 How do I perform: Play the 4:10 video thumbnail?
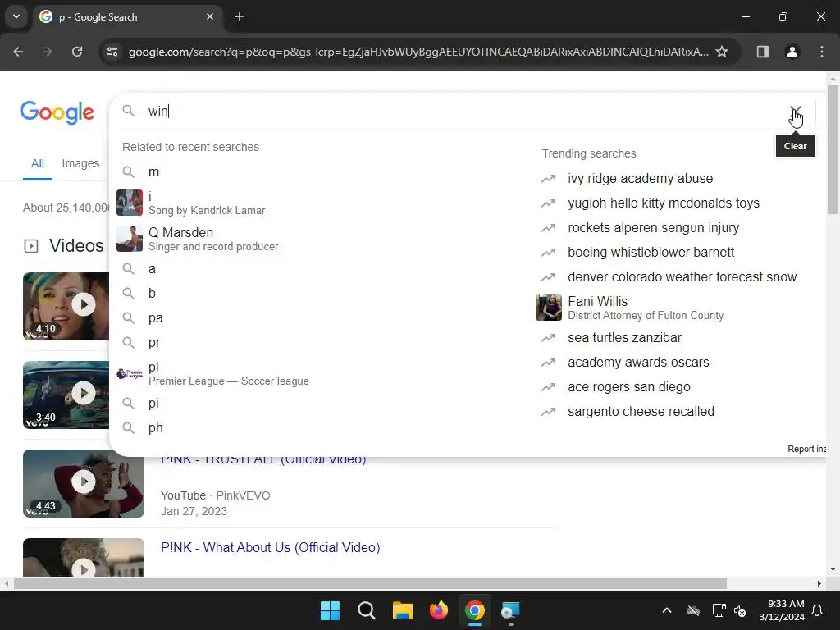[66, 306]
